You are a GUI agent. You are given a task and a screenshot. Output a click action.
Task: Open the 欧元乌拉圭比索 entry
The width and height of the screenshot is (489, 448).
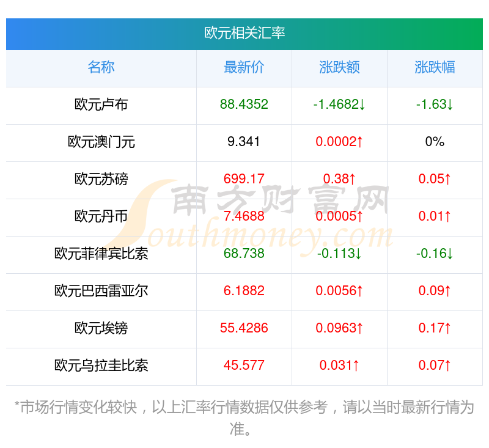[x=101, y=365]
